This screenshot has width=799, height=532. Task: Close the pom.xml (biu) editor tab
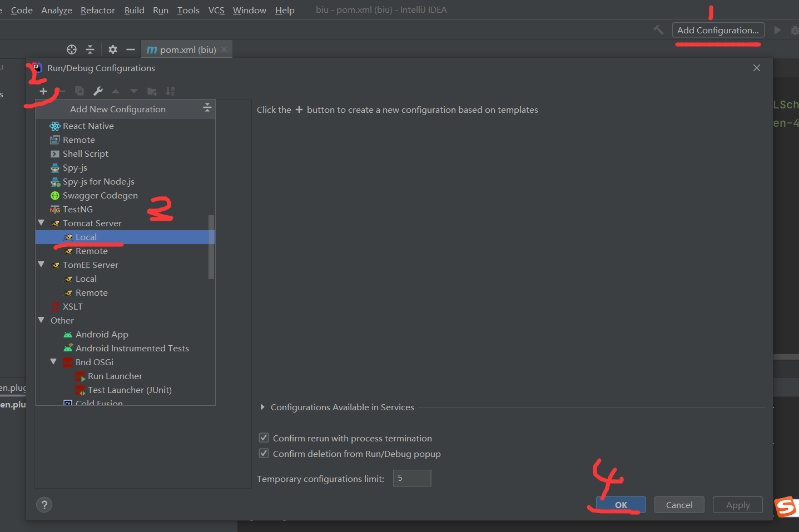pyautogui.click(x=224, y=49)
